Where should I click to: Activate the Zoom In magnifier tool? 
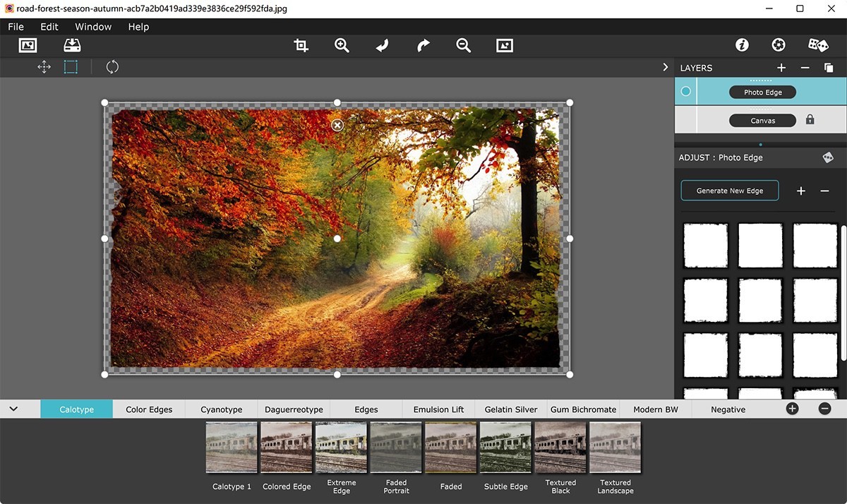pyautogui.click(x=342, y=44)
